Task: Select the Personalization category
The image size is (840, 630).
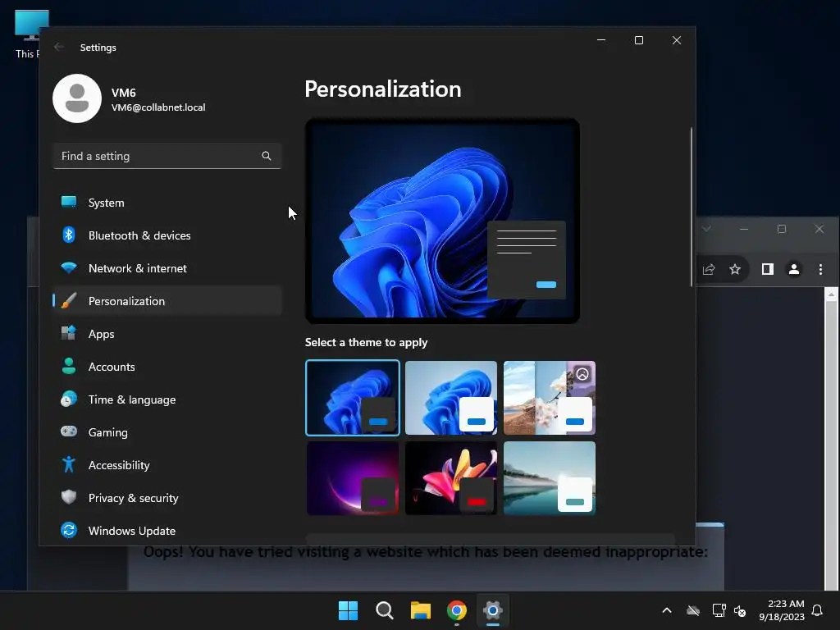Action: (167, 300)
